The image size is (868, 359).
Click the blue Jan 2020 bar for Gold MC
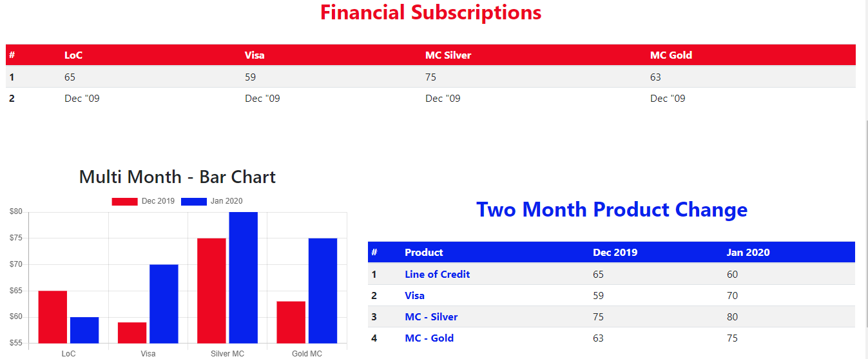pyautogui.click(x=323, y=290)
